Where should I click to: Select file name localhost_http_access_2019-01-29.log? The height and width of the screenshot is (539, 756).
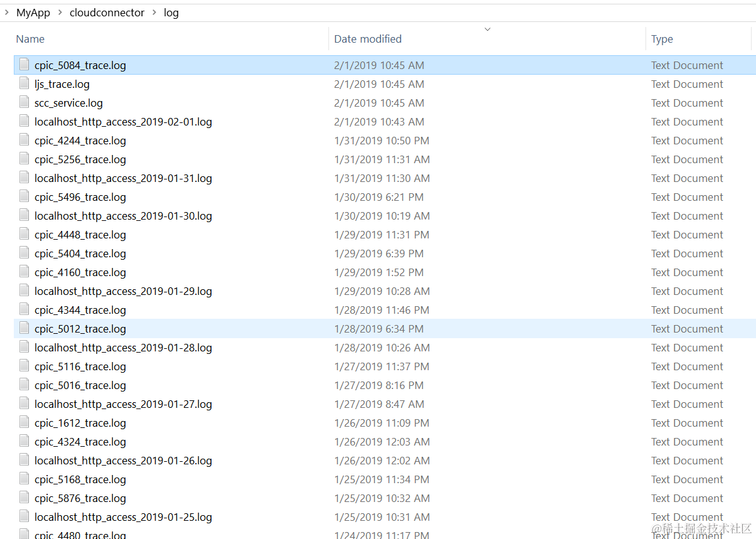point(123,291)
